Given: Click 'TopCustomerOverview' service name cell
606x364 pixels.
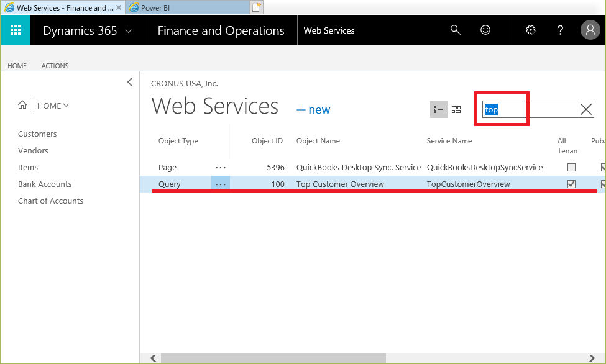Looking at the screenshot, I should click(x=469, y=184).
